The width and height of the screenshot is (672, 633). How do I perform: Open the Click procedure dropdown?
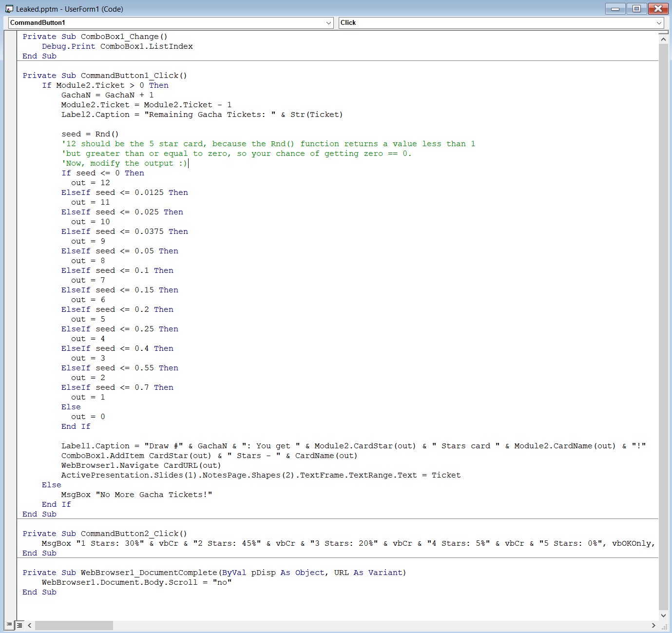pos(659,23)
